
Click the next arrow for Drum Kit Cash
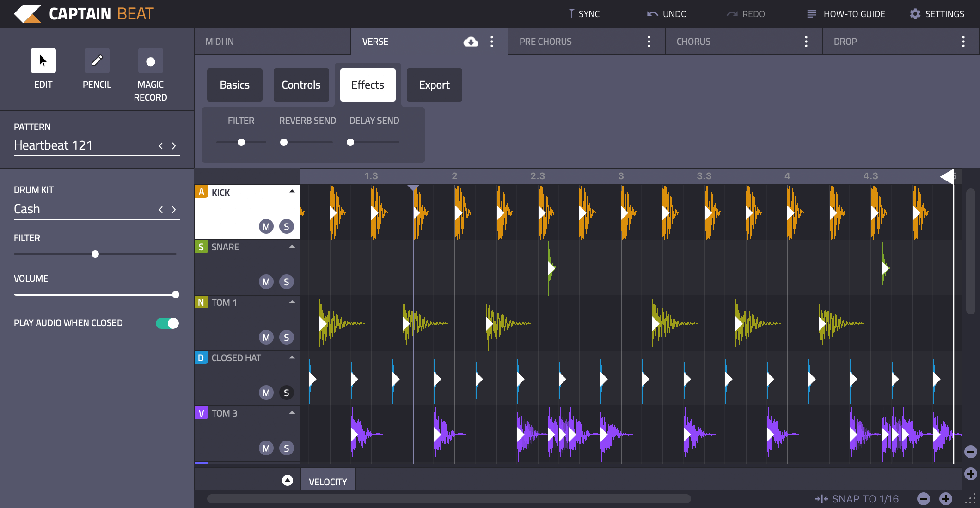point(174,209)
